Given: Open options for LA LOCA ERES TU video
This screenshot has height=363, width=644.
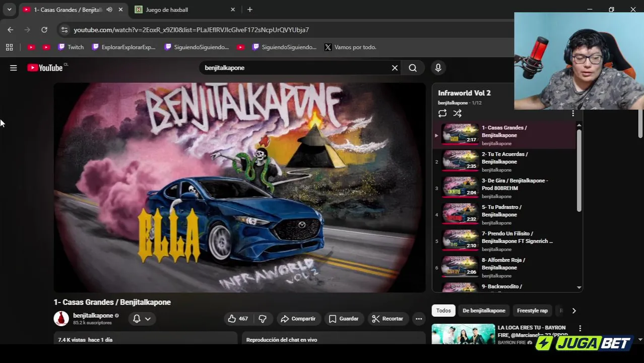Looking at the screenshot, I should (x=580, y=328).
